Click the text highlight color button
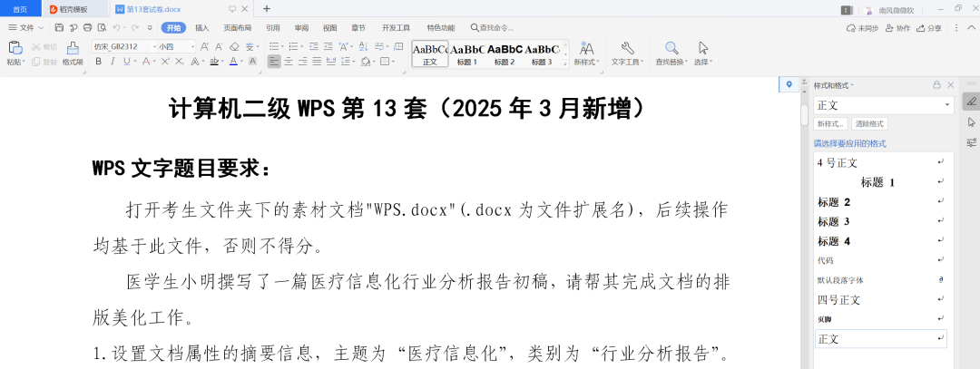This screenshot has width=980, height=369. pyautogui.click(x=214, y=61)
